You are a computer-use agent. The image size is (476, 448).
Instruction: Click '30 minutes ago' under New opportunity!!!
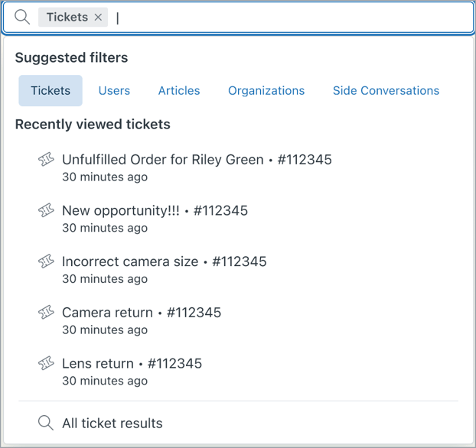pyautogui.click(x=105, y=228)
